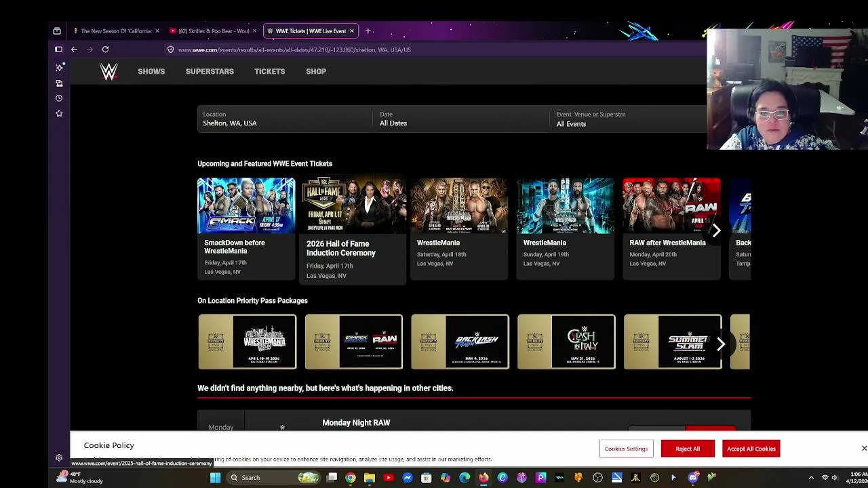Screen dimensions: 868x488
Task: Click the Upcoming and Featured WWE Event Tickets heading
Action: click(x=264, y=163)
